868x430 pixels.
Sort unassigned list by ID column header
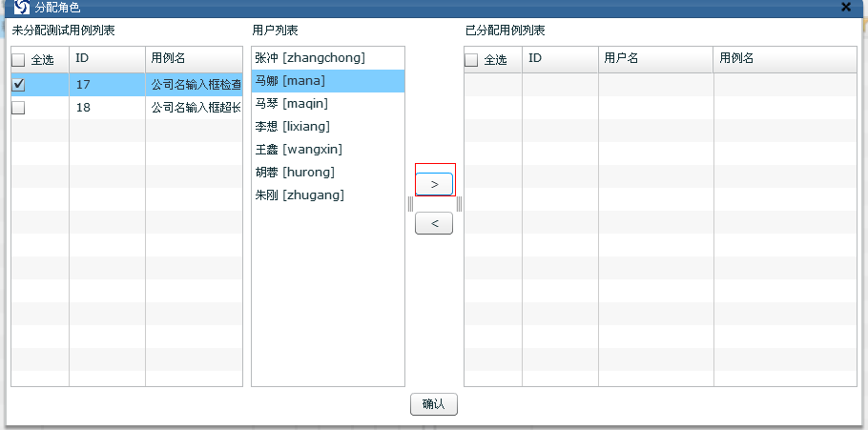pos(106,59)
